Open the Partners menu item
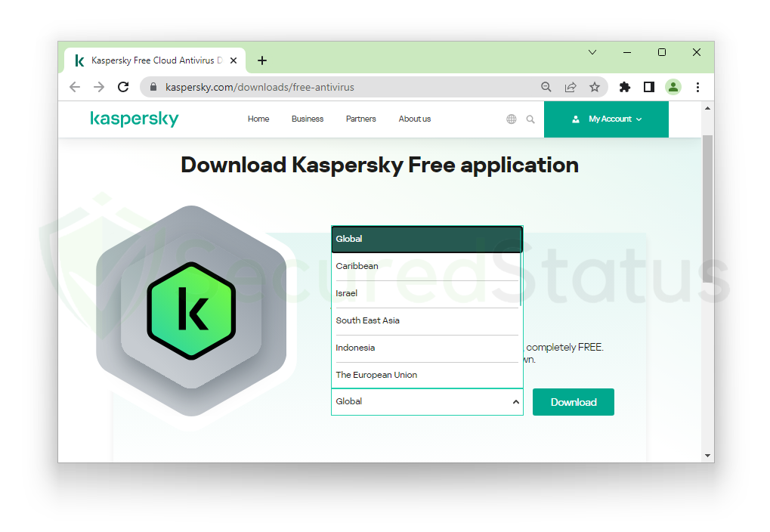Screen dimensions: 770x532 pyautogui.click(x=361, y=119)
